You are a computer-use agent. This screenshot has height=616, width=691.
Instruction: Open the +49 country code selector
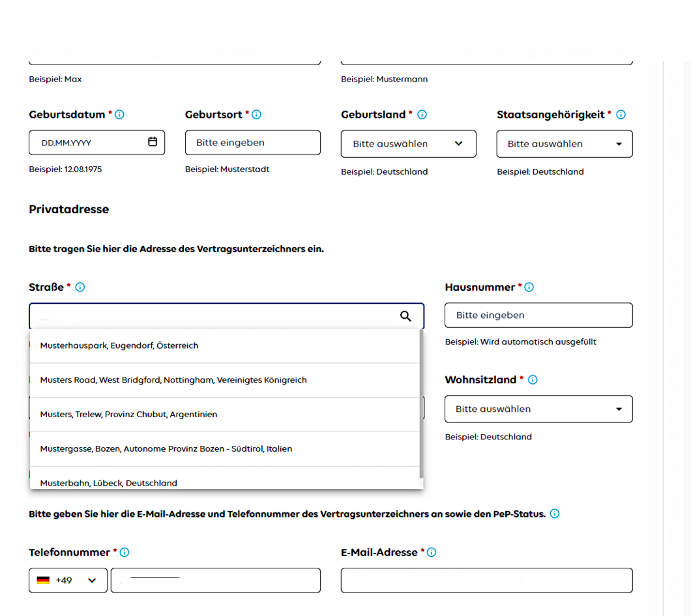coord(68,580)
